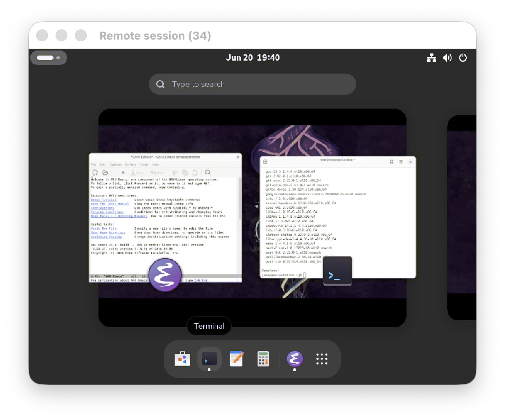
Task: Click the terminal title warp@warpstation
Action: tap(338, 159)
